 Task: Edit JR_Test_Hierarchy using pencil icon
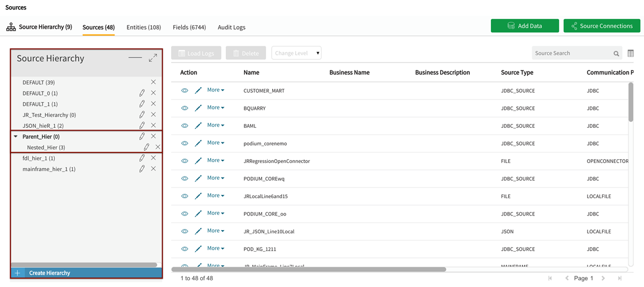(142, 114)
